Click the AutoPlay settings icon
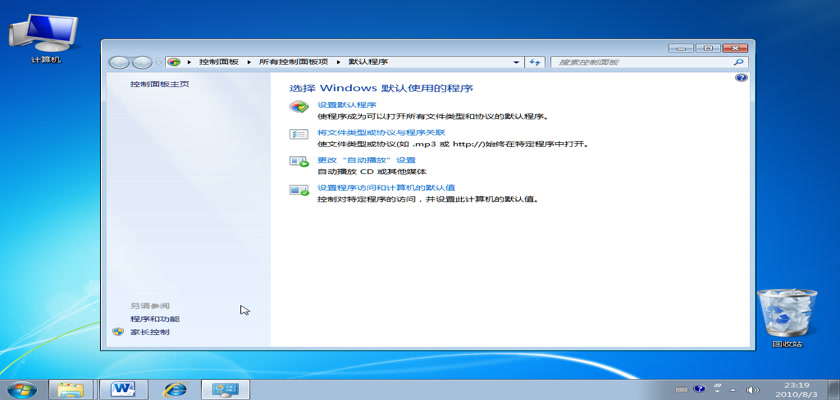This screenshot has width=840, height=400. tap(299, 162)
